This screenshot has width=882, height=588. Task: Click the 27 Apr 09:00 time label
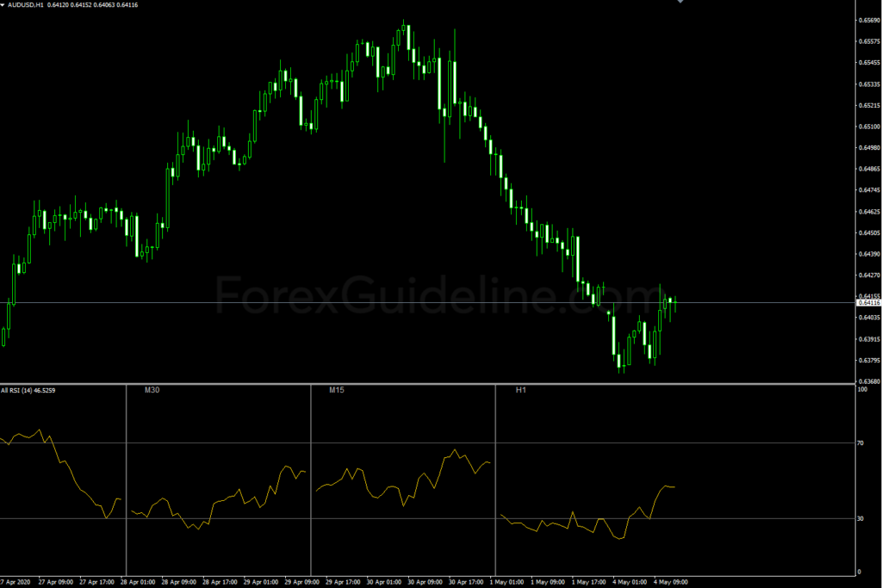click(56, 582)
